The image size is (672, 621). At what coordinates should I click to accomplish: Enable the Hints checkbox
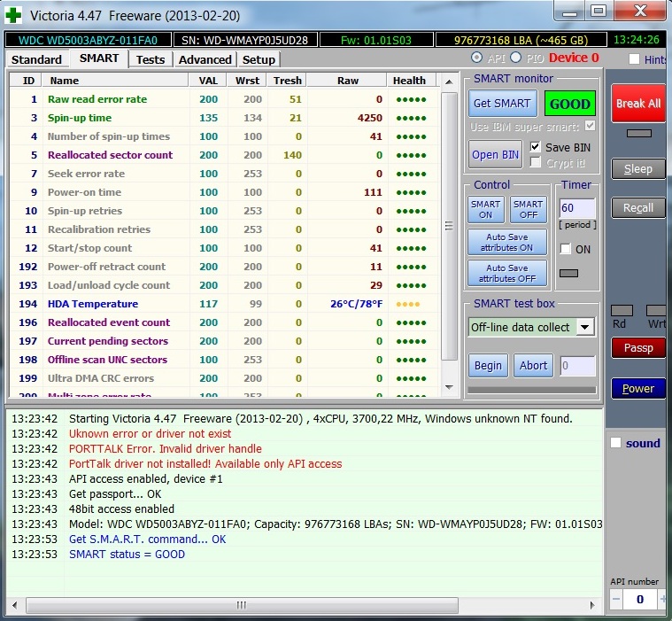tap(634, 59)
